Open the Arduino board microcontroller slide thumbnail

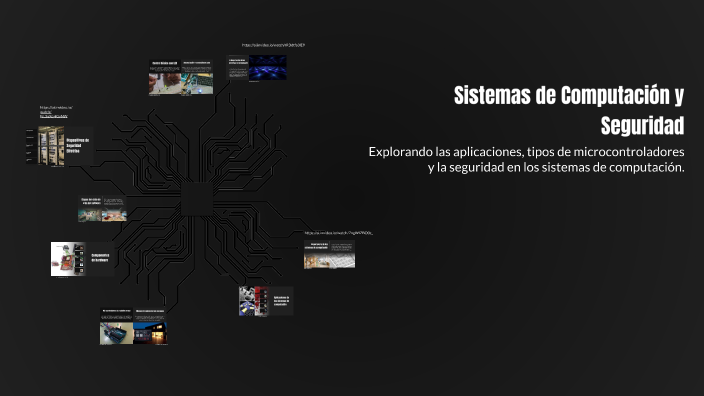coord(116,326)
